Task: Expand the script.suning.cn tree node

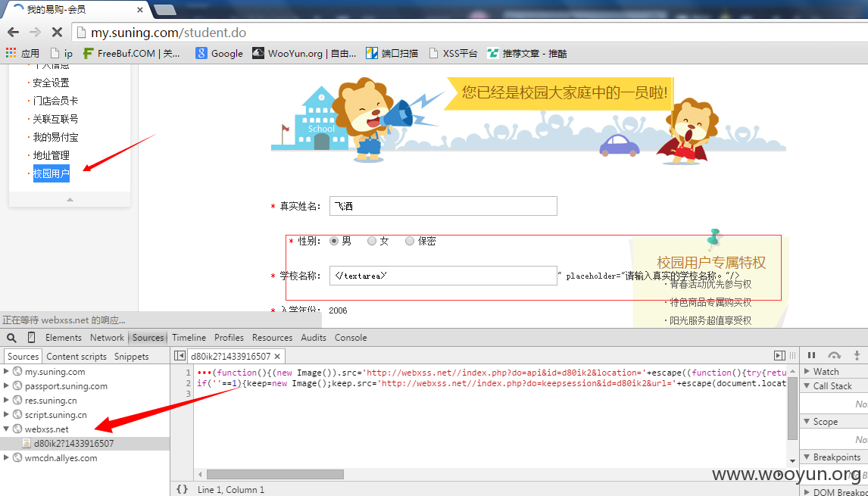Action: (6, 415)
